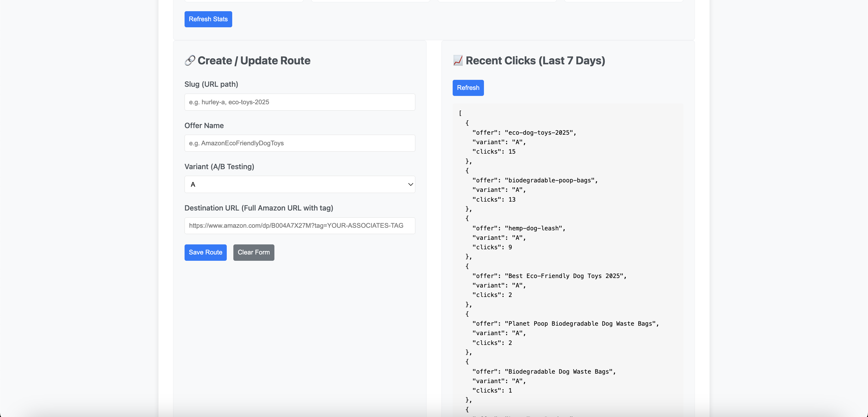Click the chevron arrow in Variant select

coord(410,184)
